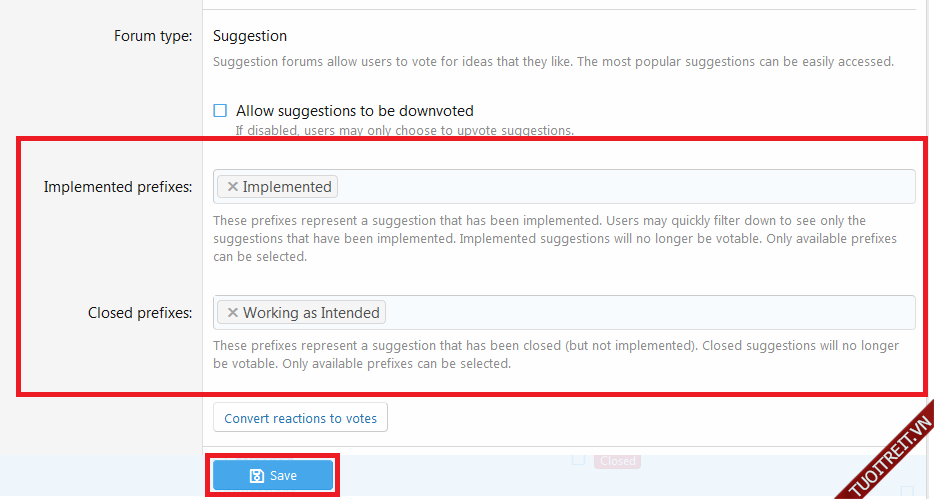Tick the faded checkbox at bottom-right corner
Image resolution: width=934 pixels, height=499 pixels.
pyautogui.click(x=907, y=491)
